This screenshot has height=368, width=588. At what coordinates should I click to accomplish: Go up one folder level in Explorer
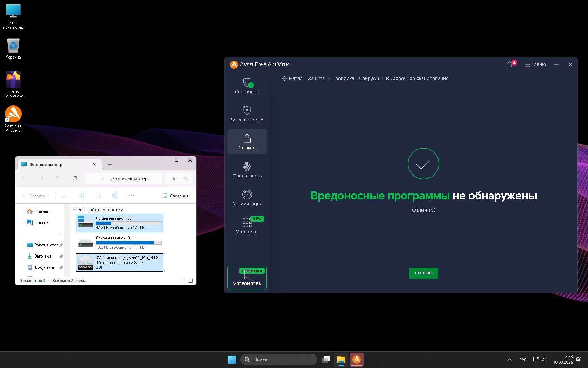pos(58,178)
